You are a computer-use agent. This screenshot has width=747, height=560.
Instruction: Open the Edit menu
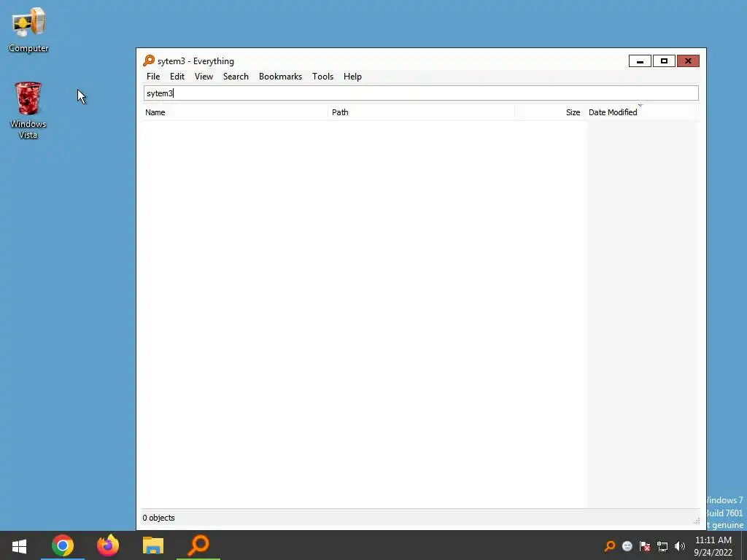pyautogui.click(x=177, y=76)
